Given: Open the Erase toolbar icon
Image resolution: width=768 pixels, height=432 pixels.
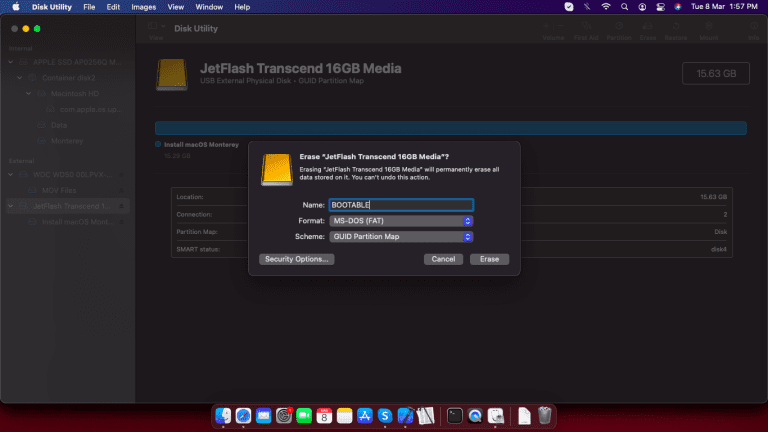Looking at the screenshot, I should coord(648,31).
